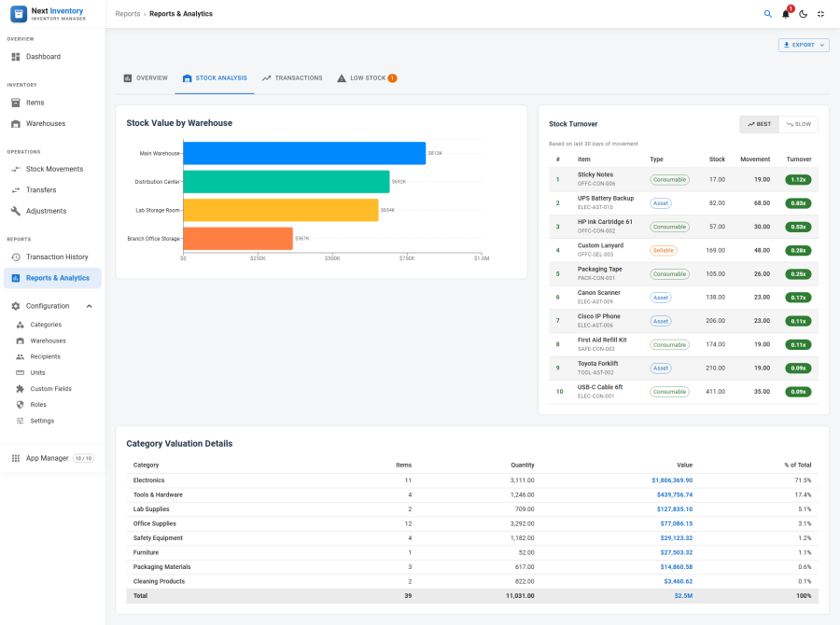Click the Stock Movements icon

(16, 169)
